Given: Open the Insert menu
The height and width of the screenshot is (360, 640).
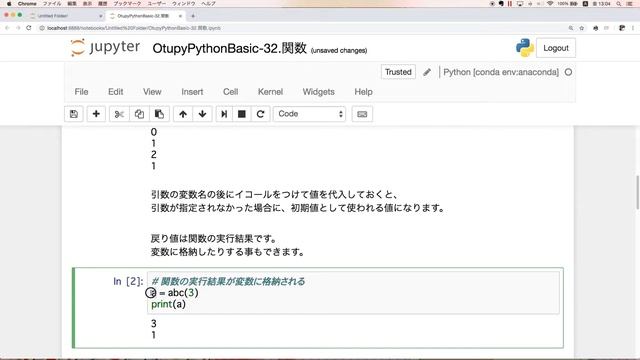Looking at the screenshot, I should pos(192,92).
